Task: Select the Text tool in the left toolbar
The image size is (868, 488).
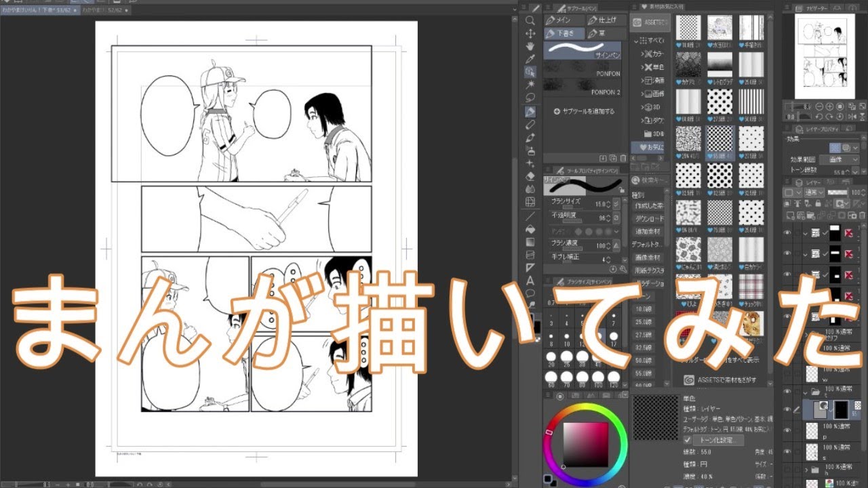Action: (531, 279)
